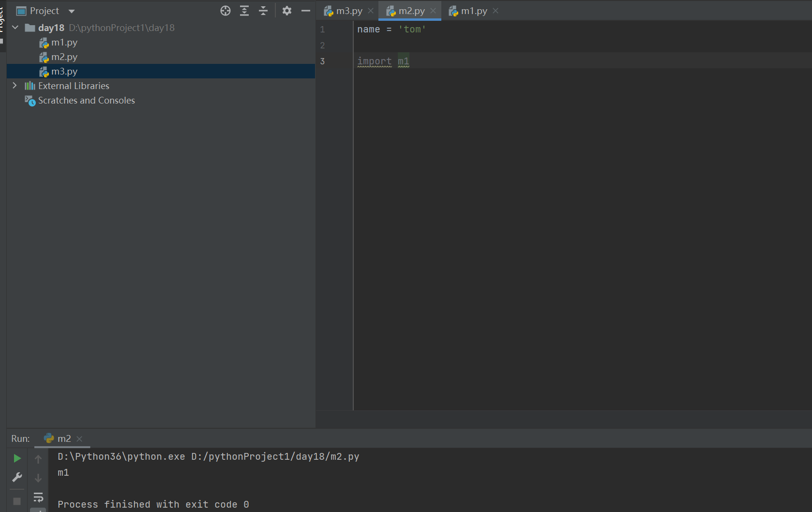Screen dimensions: 812x512
Task: Select m1.py in the project tree
Action: coord(59,43)
